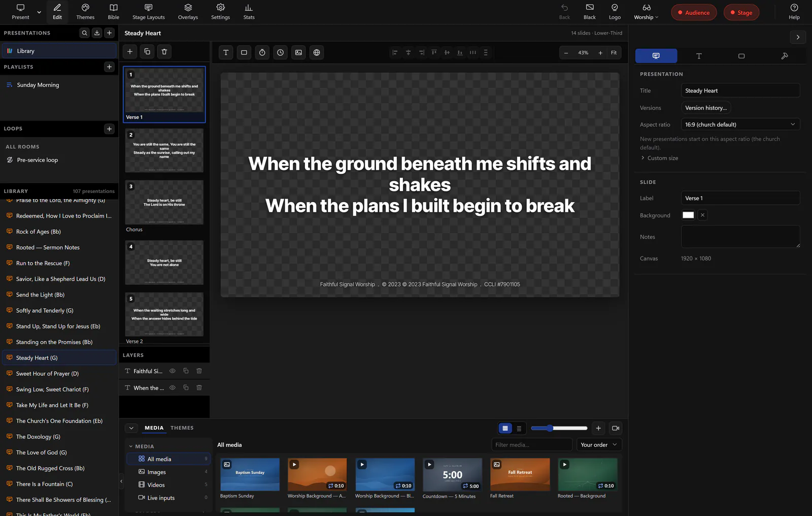Toggle the Audience output

click(x=694, y=13)
